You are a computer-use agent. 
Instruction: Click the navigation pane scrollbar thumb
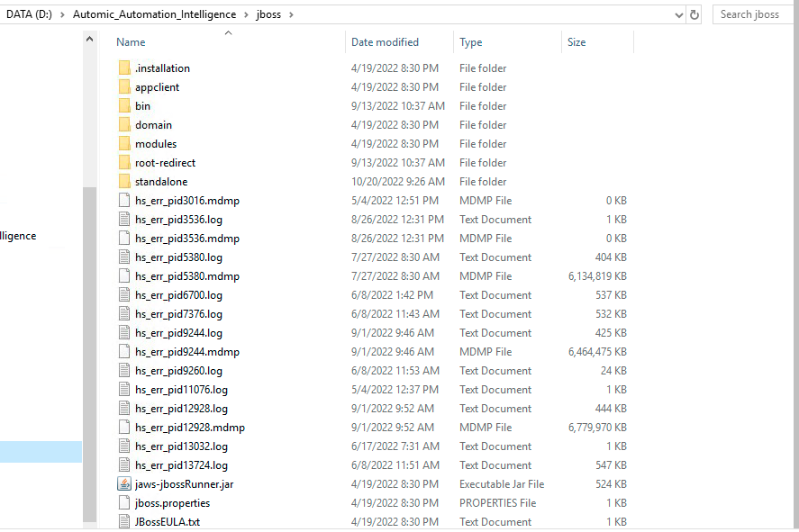pyautogui.click(x=90, y=354)
